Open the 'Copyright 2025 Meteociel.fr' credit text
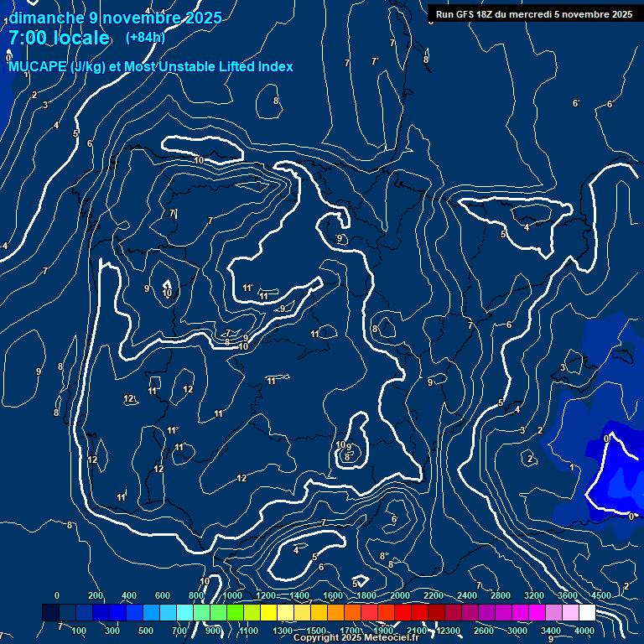Viewport: 644px width, 644px height. click(356, 637)
